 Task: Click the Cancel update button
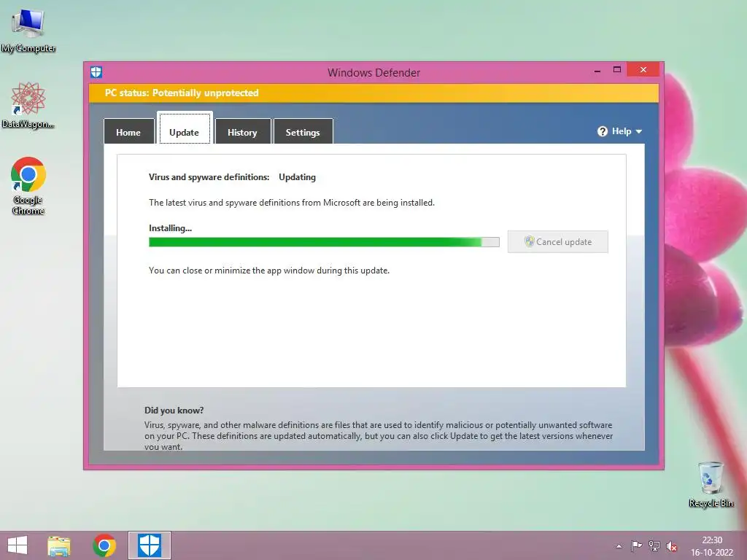click(x=557, y=242)
